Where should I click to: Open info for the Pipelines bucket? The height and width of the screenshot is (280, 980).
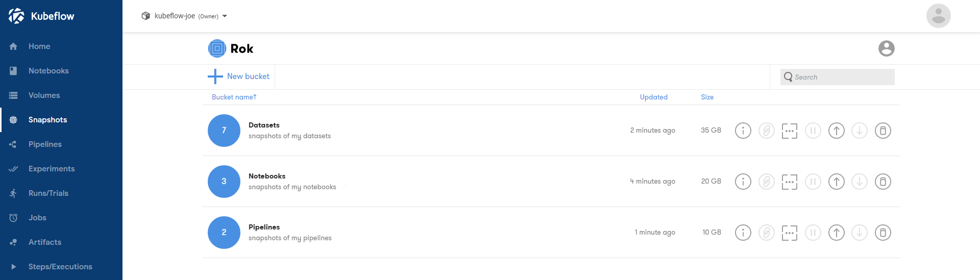pos(743,233)
